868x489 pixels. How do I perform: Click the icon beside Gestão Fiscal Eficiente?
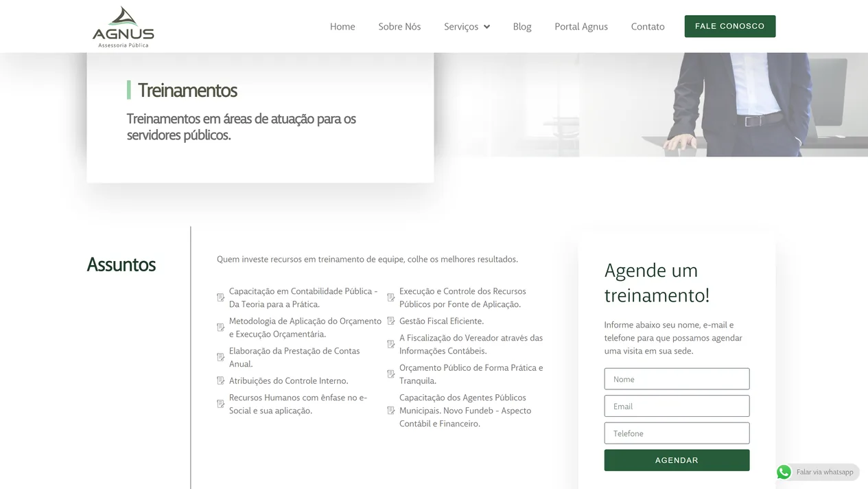[x=391, y=321]
